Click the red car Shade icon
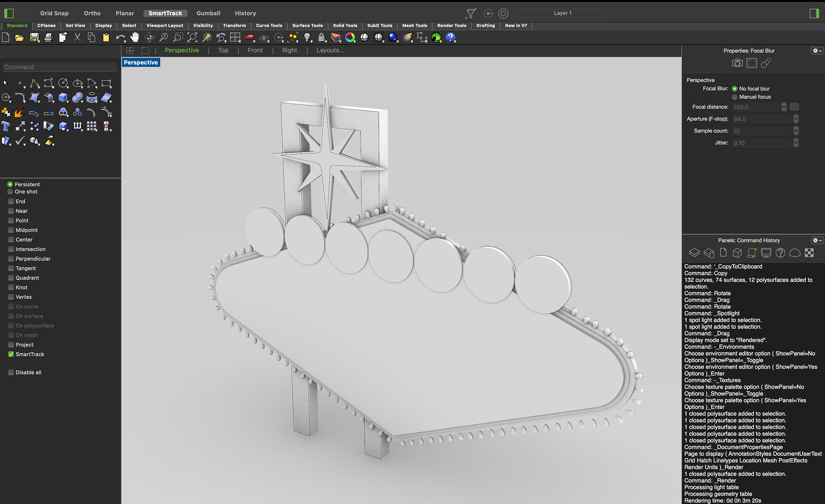This screenshot has height=504, width=825. (x=250, y=38)
